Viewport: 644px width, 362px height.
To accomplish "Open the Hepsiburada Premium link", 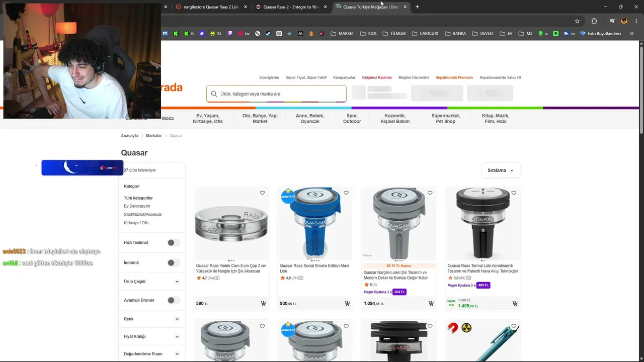I will point(454,77).
